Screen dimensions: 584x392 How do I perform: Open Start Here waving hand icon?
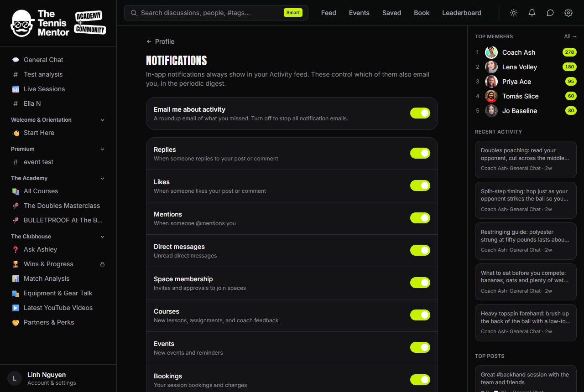[x=16, y=133]
